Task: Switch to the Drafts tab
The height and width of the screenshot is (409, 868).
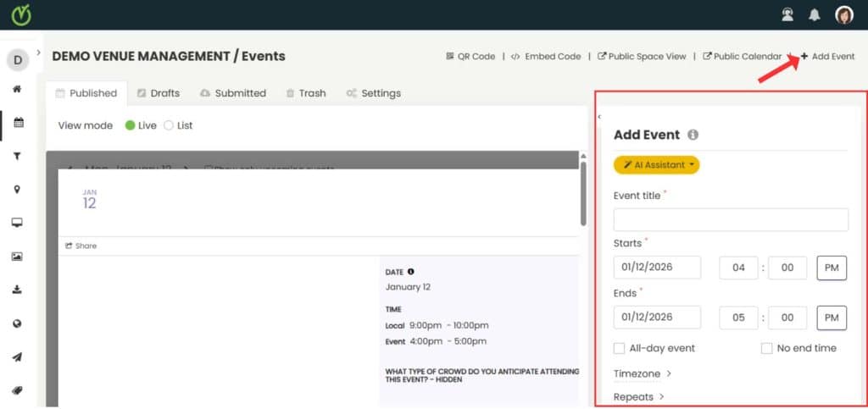Action: coord(159,93)
